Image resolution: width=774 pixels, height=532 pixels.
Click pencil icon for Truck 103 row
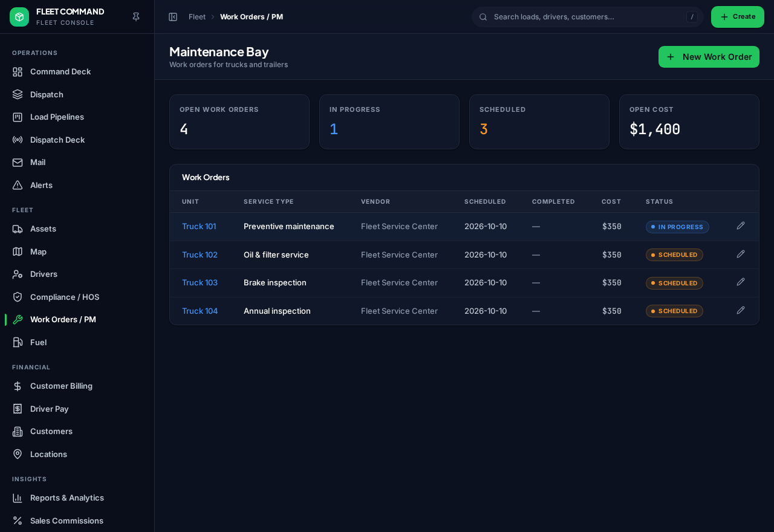[741, 282]
